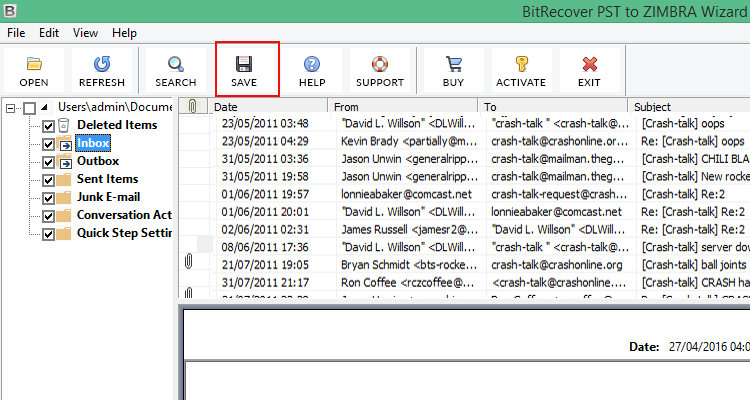Click the Inbox folder icon
This screenshot has height=400, width=750.
pyautogui.click(x=64, y=143)
